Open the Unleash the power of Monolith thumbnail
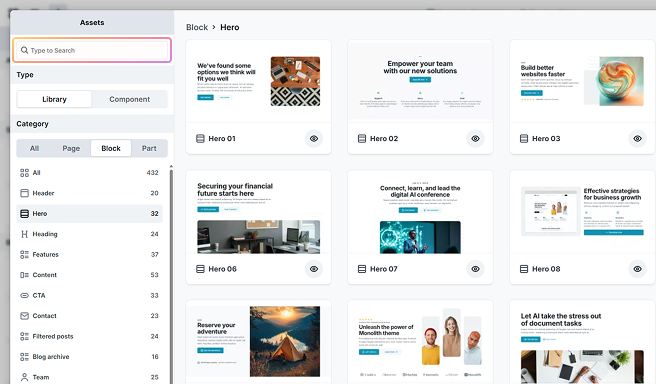Screen dimensions: 656x384 pos(420,341)
